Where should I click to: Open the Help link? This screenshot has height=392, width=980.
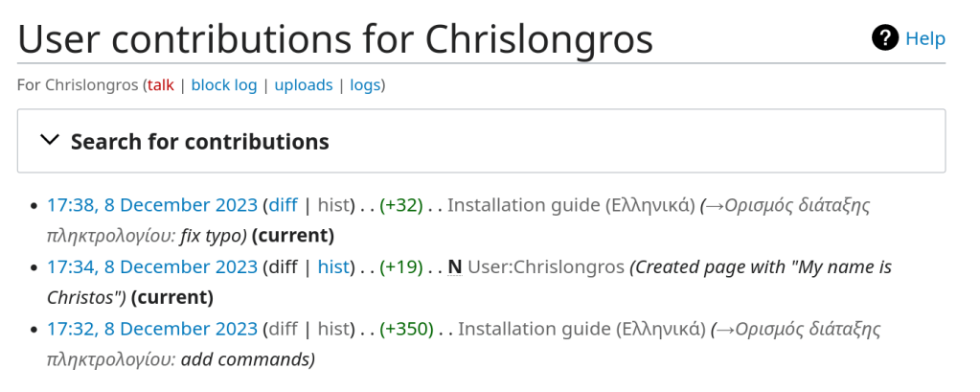click(x=925, y=38)
